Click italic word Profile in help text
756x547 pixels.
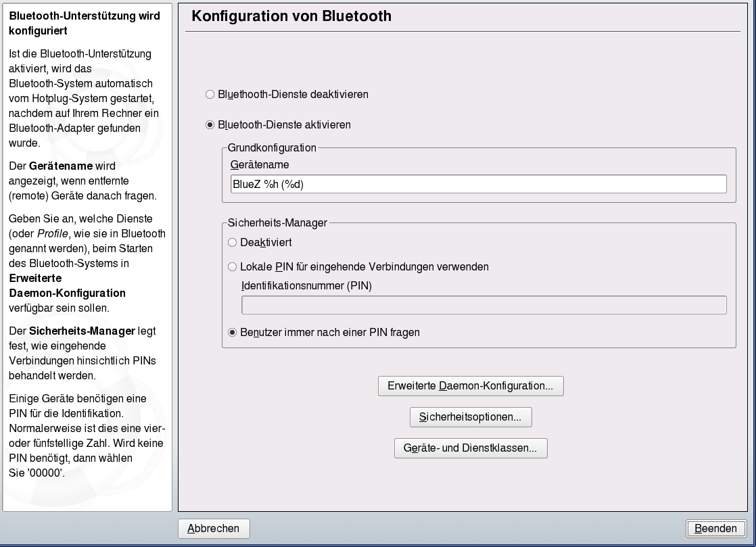(53, 234)
